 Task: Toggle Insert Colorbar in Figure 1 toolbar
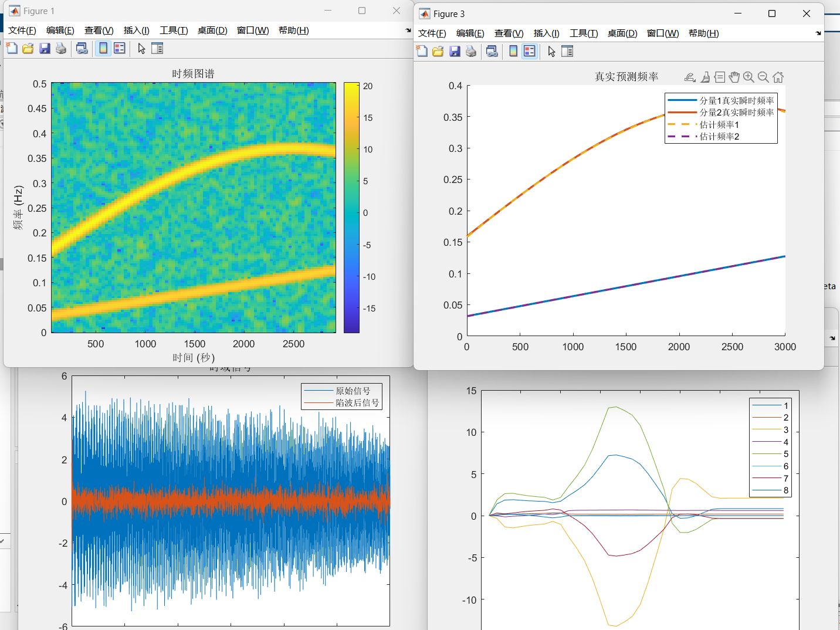click(103, 49)
